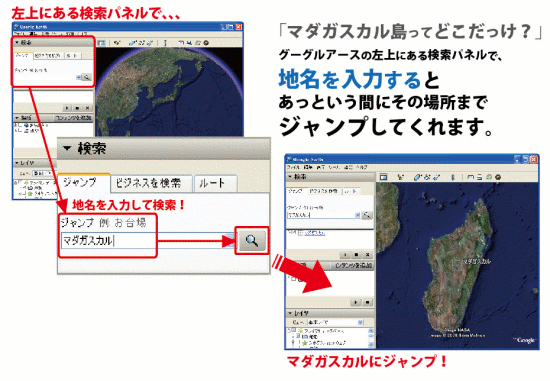Screen dimensions: 550x381
Task: Click the print icon in Madagascar window toolbar
Action: [x=479, y=177]
